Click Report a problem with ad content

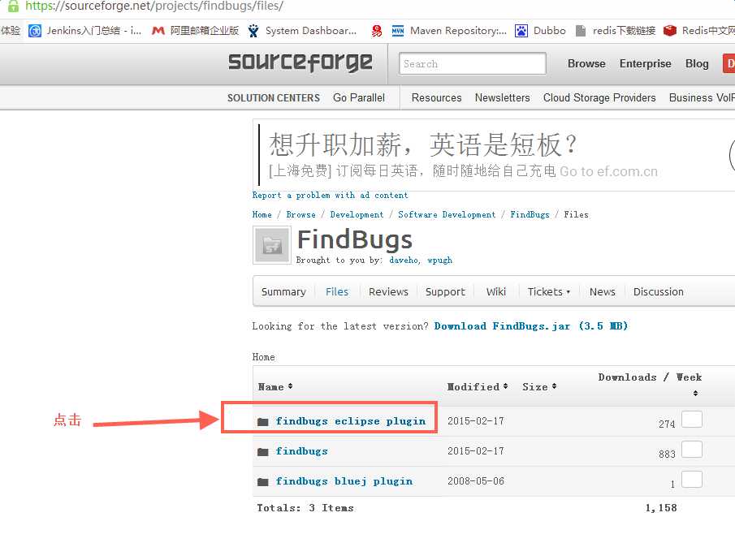point(330,195)
